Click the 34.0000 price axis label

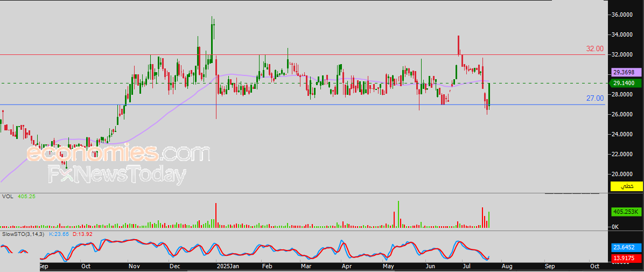[x=622, y=34]
